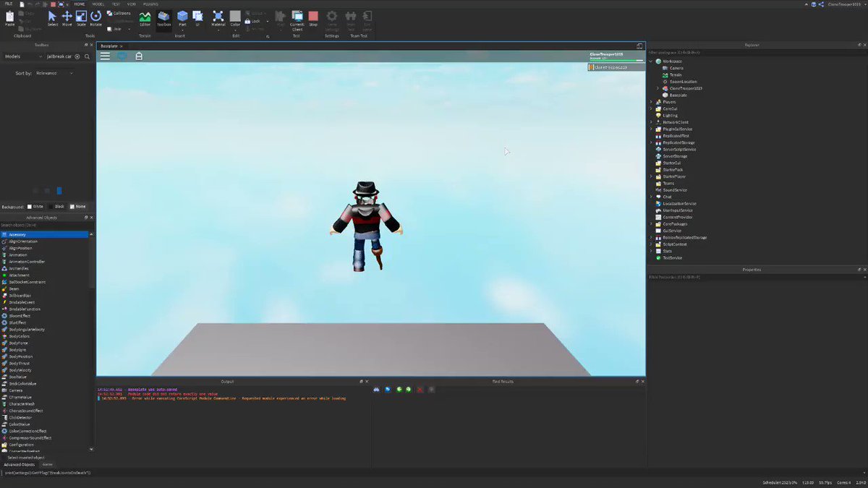The width and height of the screenshot is (868, 488).
Task: Choose the Select tool
Action: pos(53,18)
